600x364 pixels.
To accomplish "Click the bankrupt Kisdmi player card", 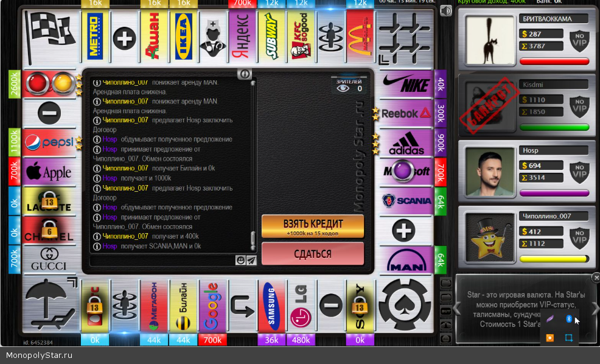I will (528, 106).
